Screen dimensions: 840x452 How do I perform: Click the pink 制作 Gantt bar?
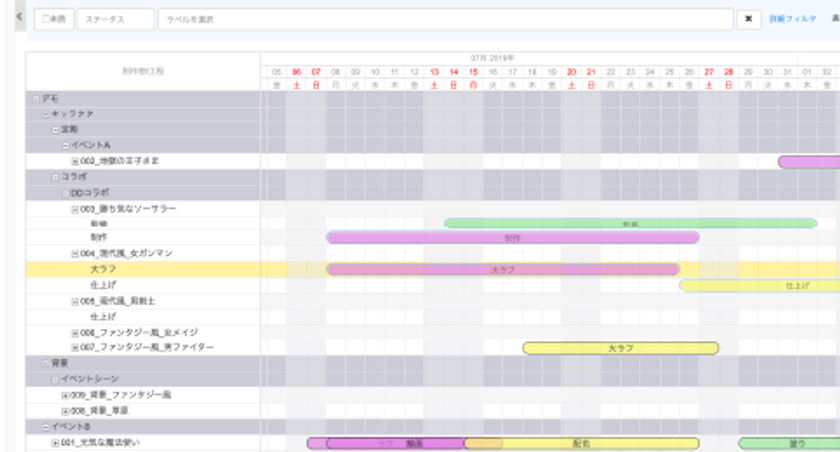click(x=513, y=238)
